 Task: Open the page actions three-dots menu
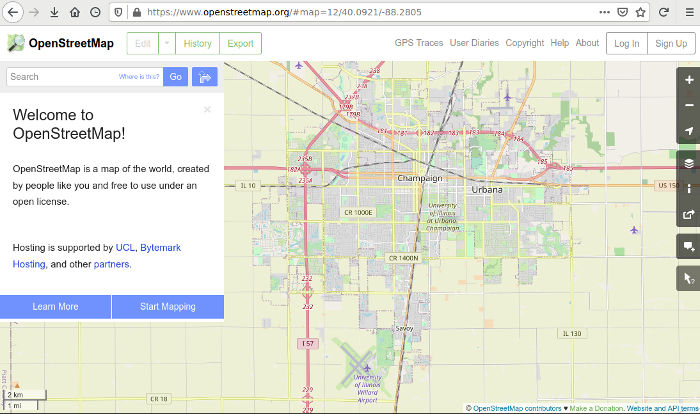click(x=604, y=12)
